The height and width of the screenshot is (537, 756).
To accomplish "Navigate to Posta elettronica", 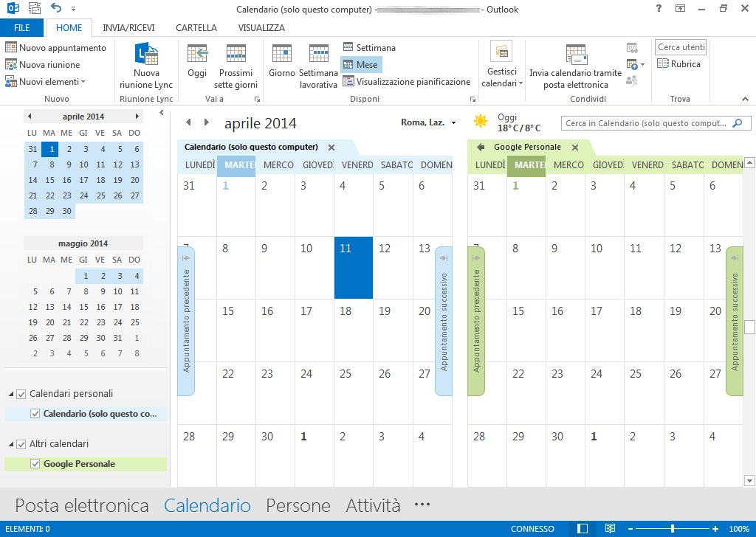I will click(82, 505).
